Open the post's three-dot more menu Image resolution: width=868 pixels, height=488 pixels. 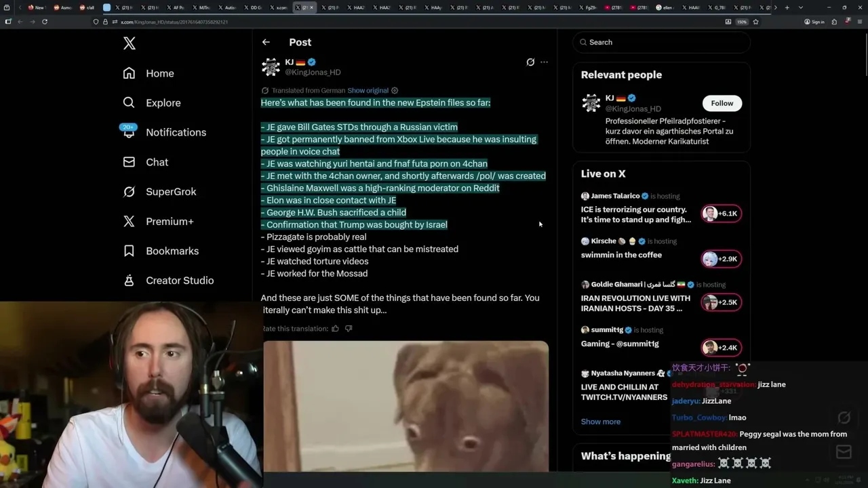544,62
